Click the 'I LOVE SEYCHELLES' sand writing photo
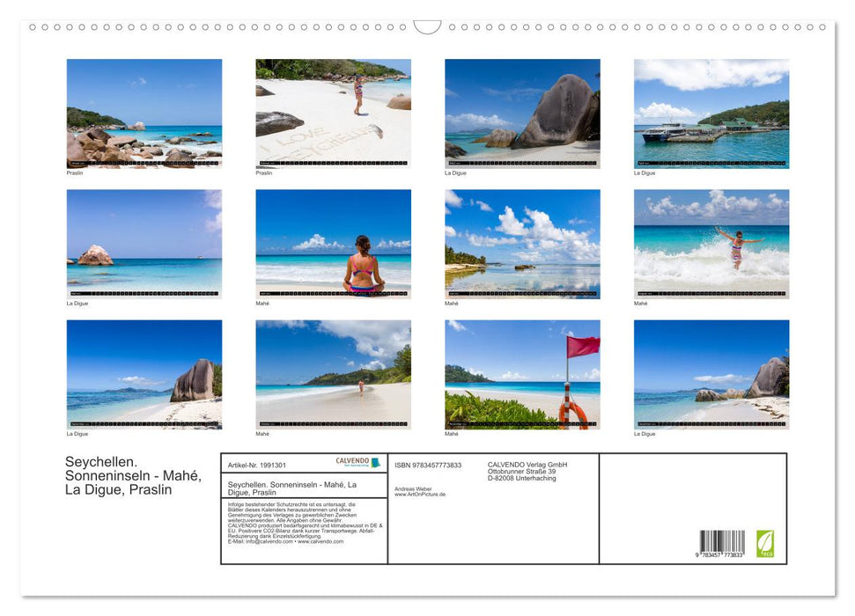This screenshot has width=855, height=616. (333, 113)
